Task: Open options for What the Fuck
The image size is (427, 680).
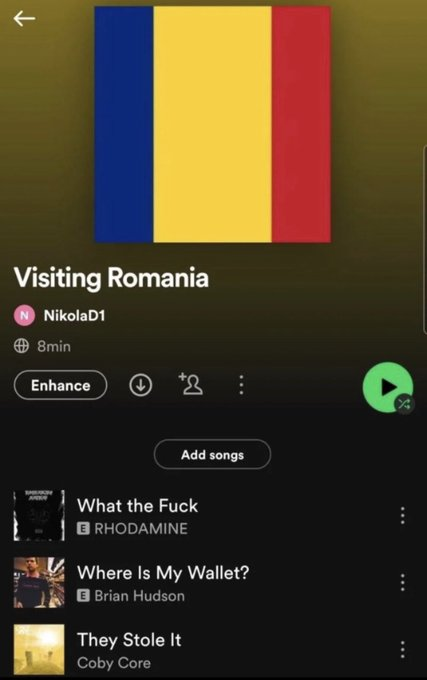Action: pos(403,515)
